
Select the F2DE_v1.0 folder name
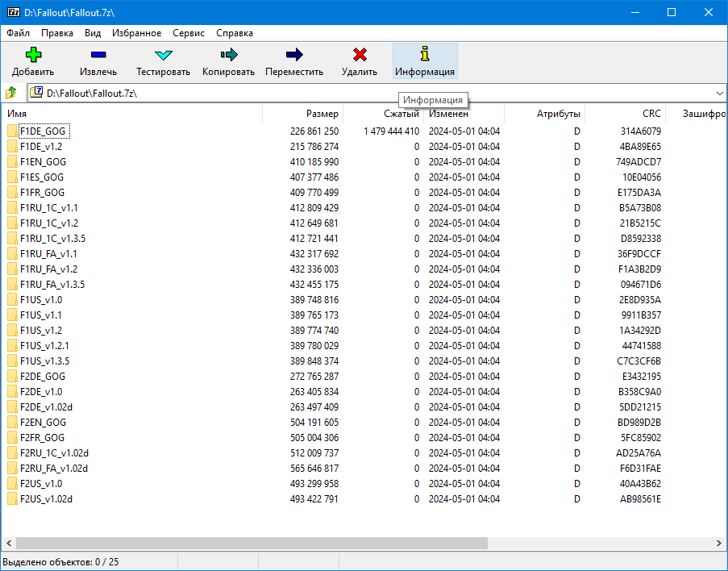pos(41,392)
